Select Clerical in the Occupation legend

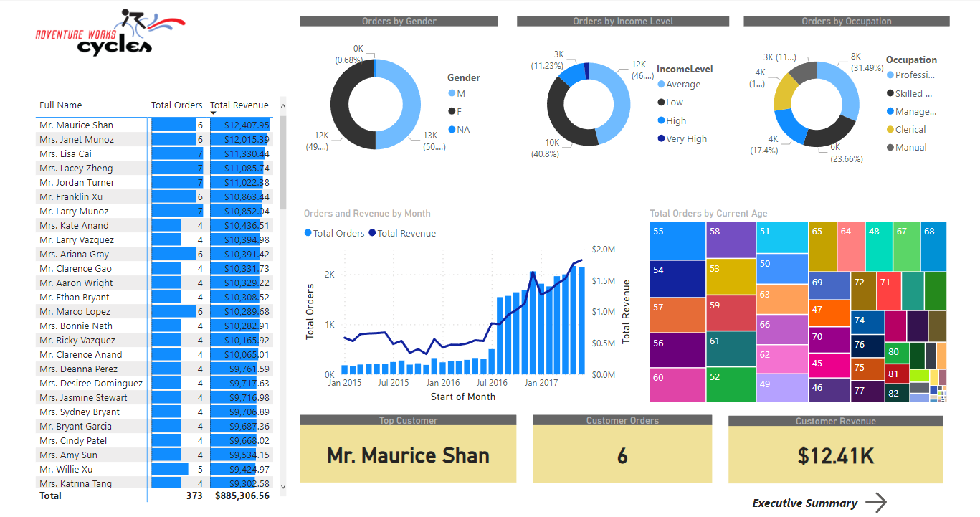click(910, 130)
